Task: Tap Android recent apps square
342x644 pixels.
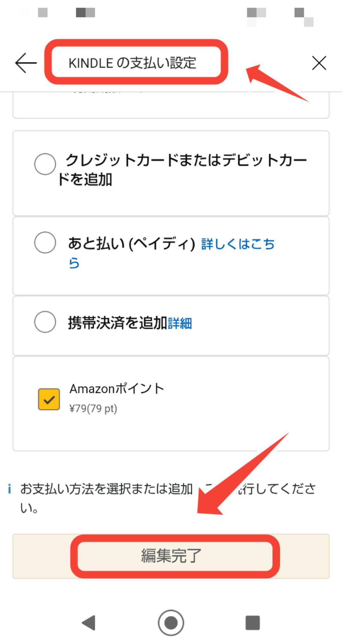Action: click(x=252, y=623)
